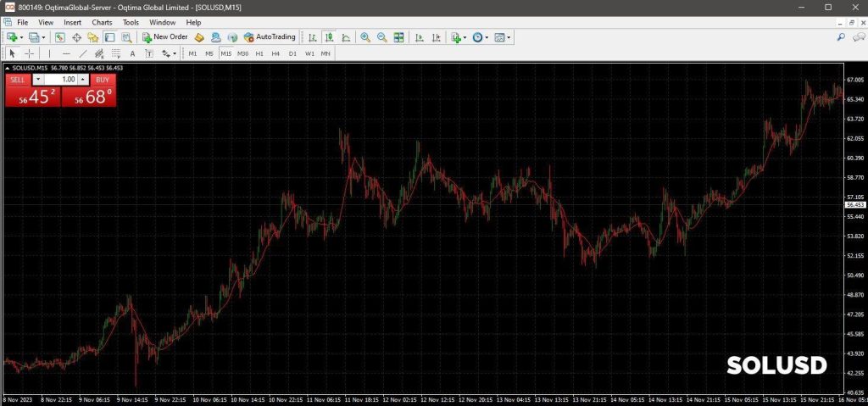The width and height of the screenshot is (868, 406).
Task: Tile windows with the grid icon
Action: click(398, 37)
